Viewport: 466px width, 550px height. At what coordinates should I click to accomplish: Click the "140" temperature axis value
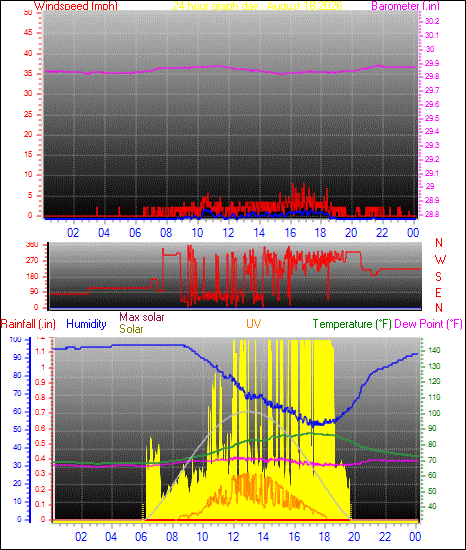click(x=434, y=350)
